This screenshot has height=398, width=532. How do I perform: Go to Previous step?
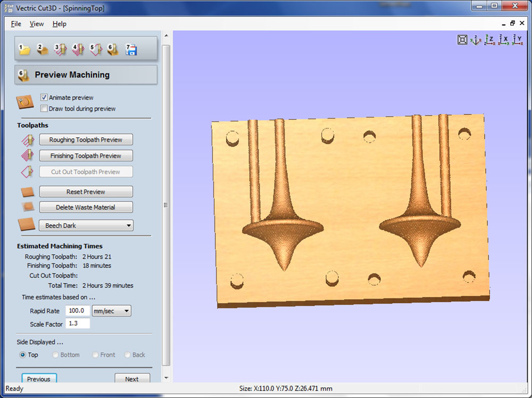pyautogui.click(x=39, y=378)
